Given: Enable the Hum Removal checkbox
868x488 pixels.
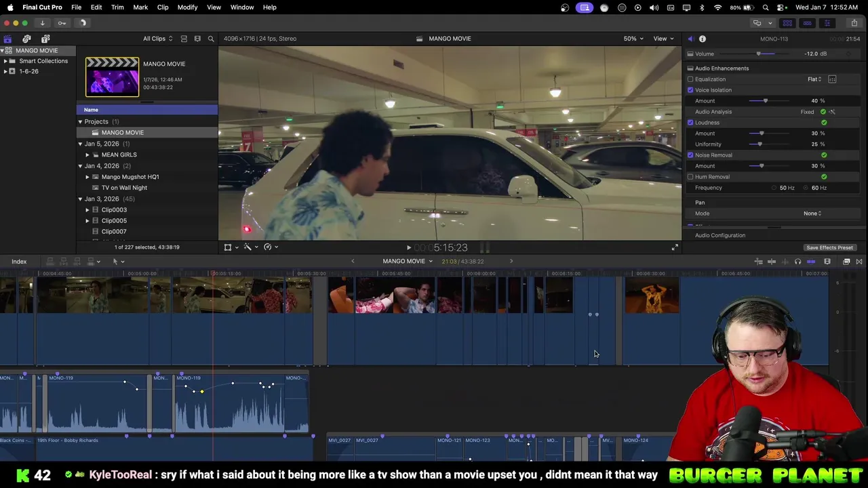Looking at the screenshot, I should point(690,177).
